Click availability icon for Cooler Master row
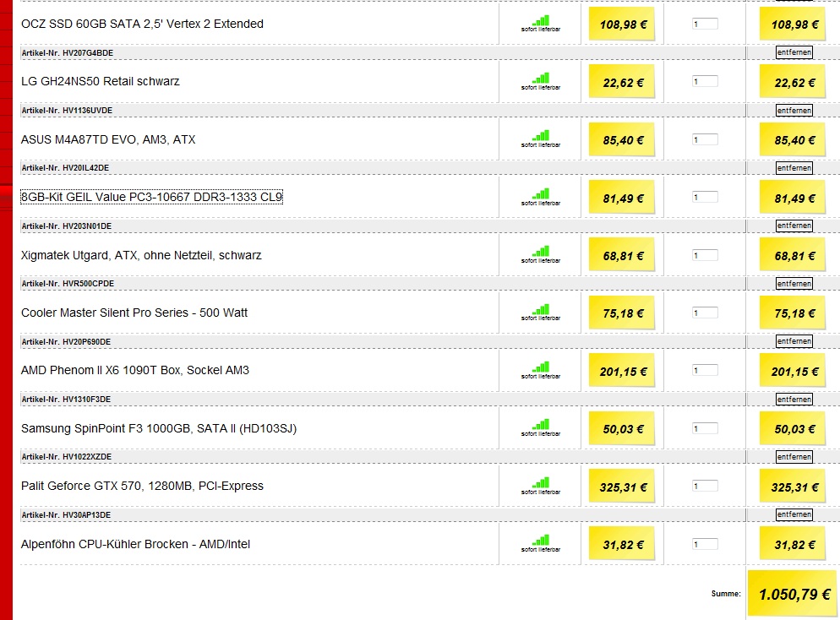 tap(541, 313)
